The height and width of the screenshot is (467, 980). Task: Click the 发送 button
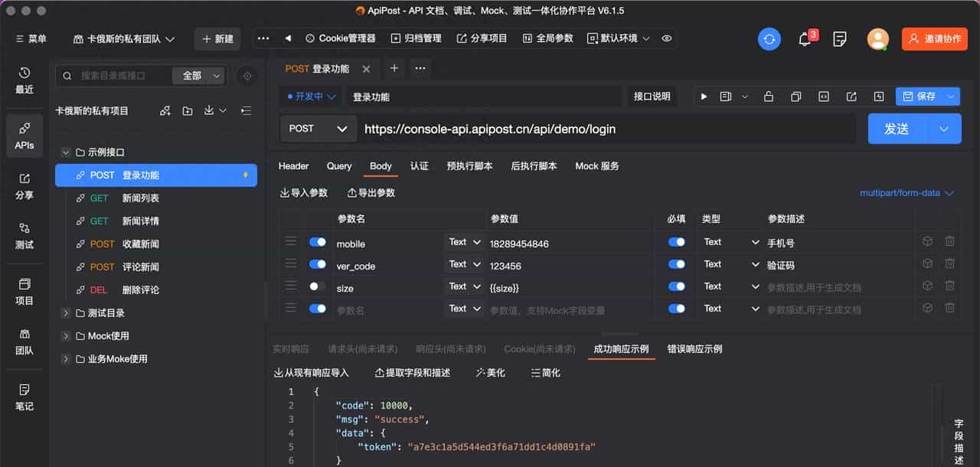tap(897, 129)
